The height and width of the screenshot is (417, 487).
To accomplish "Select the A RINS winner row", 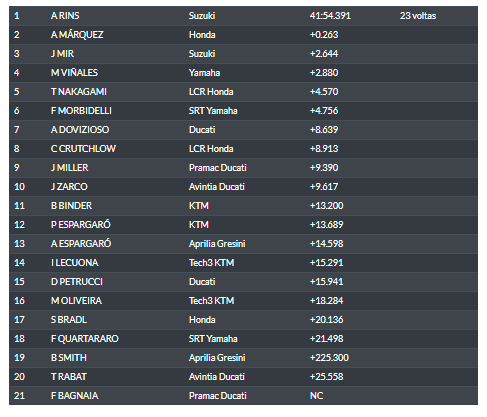I will point(243,16).
